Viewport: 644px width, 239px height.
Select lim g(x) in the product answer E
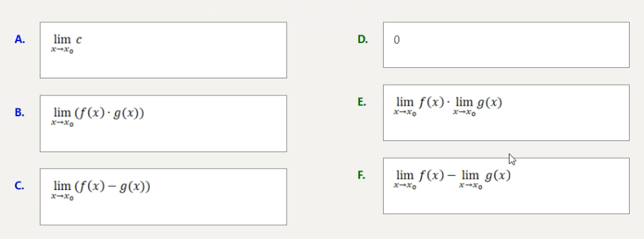click(x=478, y=106)
